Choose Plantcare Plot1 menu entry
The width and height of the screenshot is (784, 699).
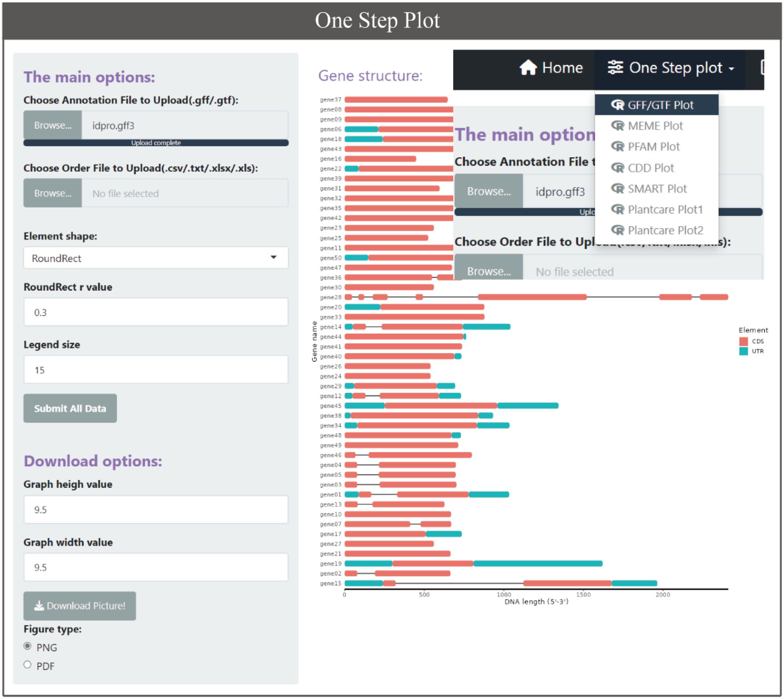tap(656, 210)
